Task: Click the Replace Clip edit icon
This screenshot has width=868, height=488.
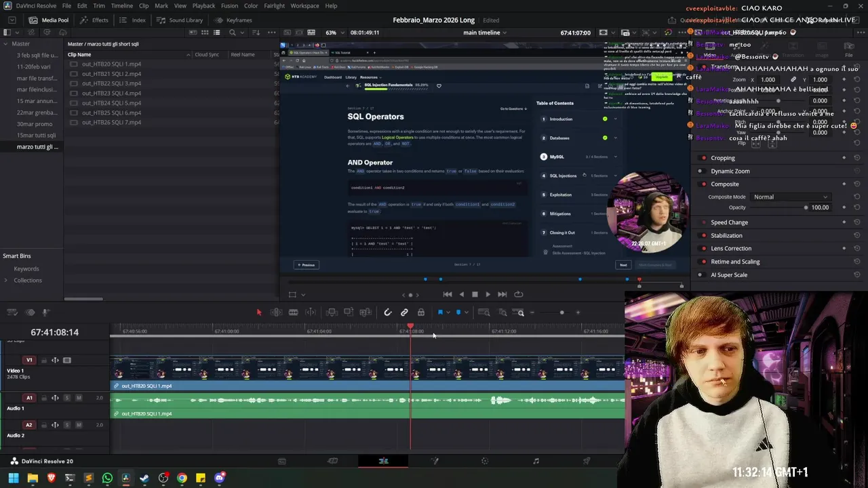Action: tap(366, 312)
